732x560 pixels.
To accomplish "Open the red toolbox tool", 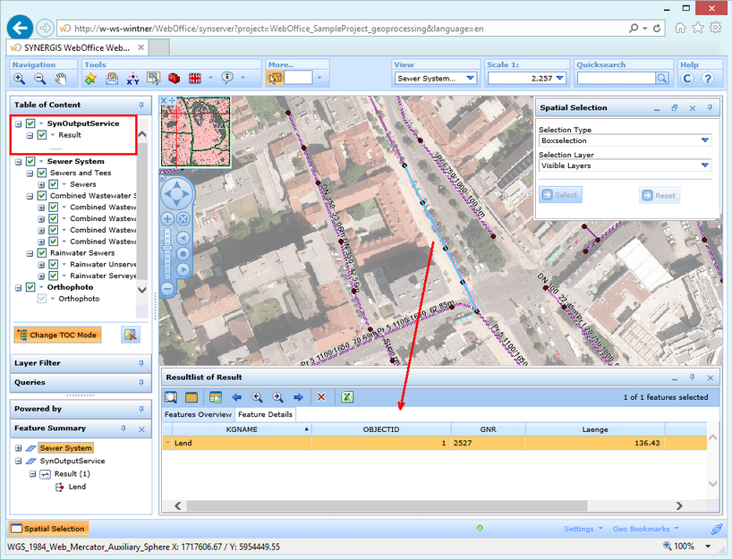I will 174,79.
